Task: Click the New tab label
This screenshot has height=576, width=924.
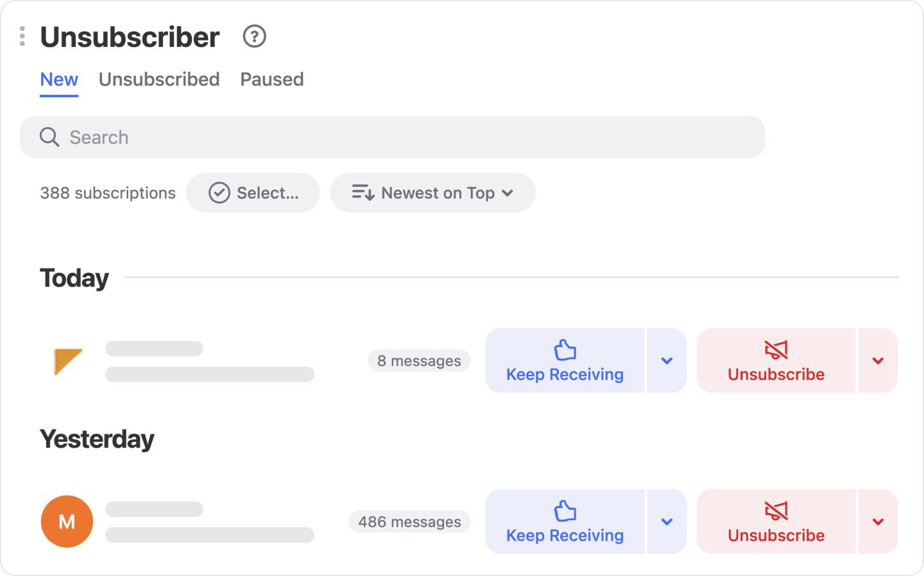Action: pos(58,79)
